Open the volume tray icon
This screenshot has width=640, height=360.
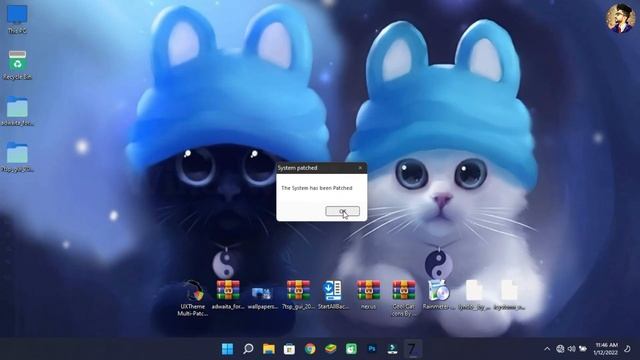(571, 349)
